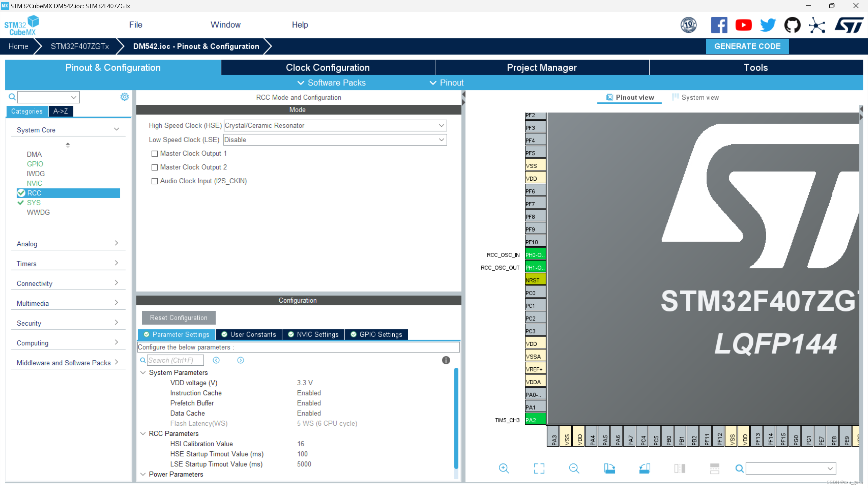This screenshot has height=488, width=868.
Task: Switch to Tools tab
Action: tap(756, 67)
